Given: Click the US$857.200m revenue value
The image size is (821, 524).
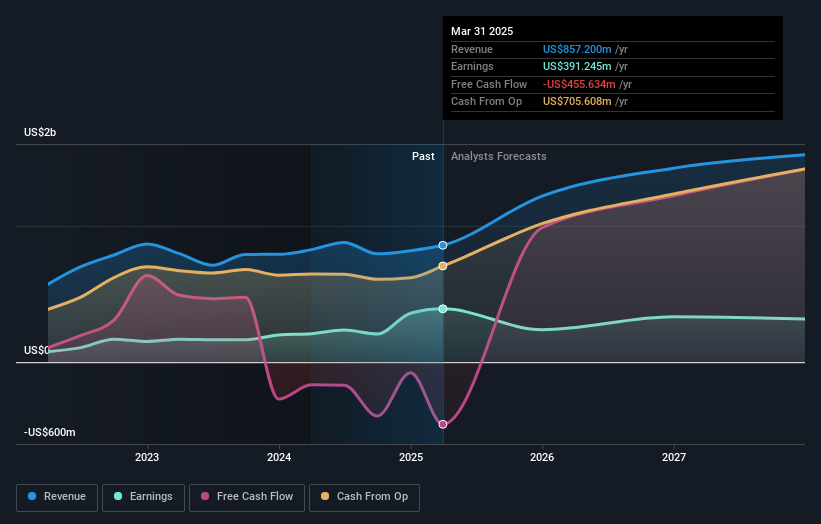Looking at the screenshot, I should (577, 49).
